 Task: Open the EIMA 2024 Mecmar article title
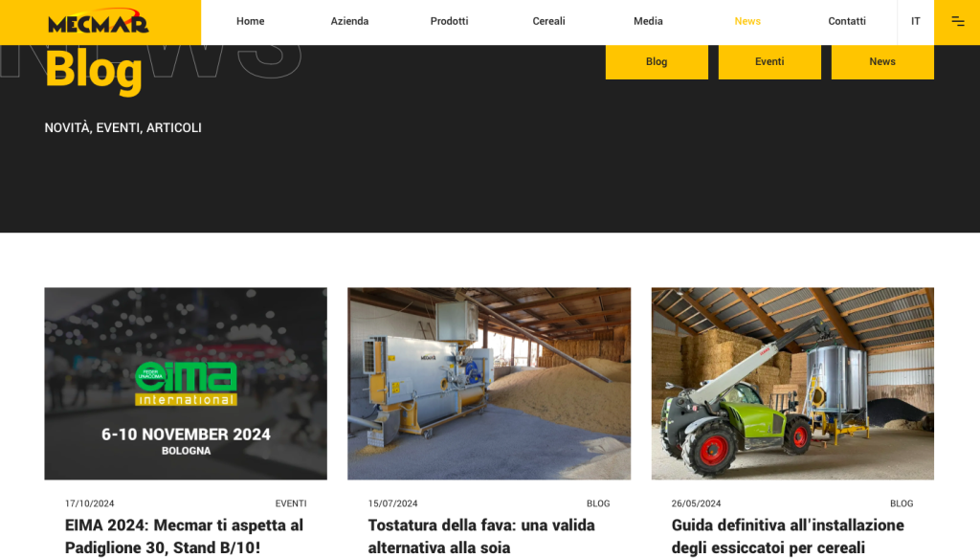tap(185, 536)
